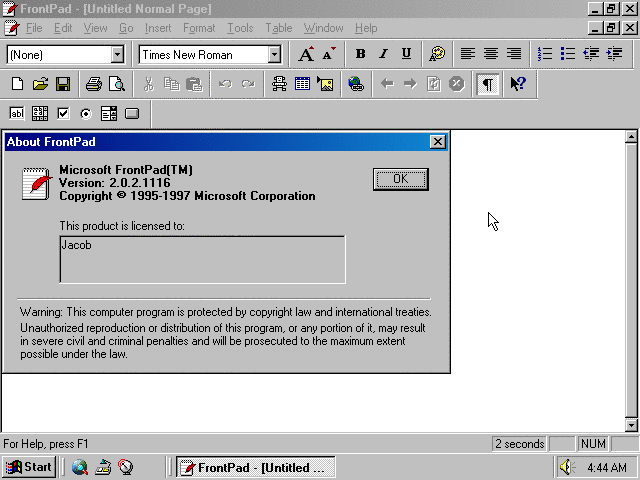Insert scrolling text box form field
640x480 pixels.
pyautogui.click(x=40, y=113)
